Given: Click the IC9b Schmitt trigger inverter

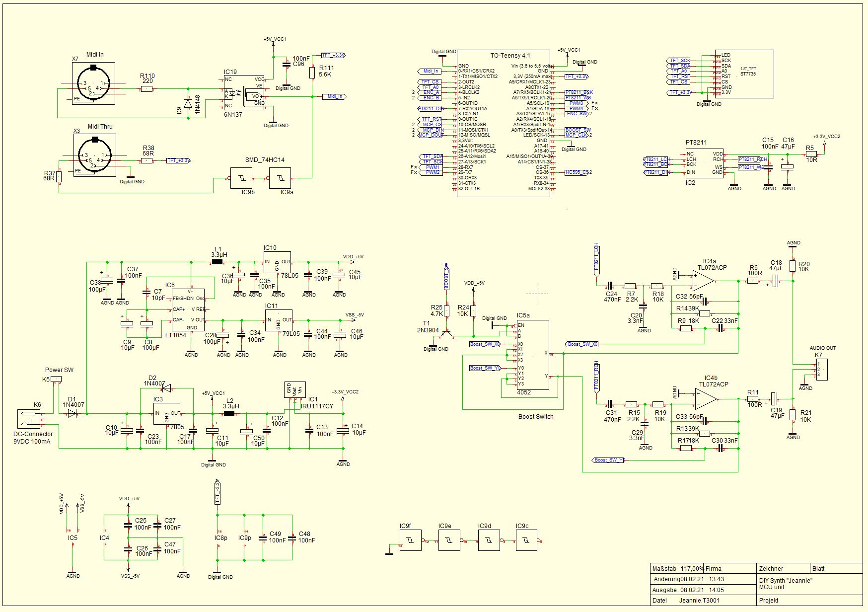Looking at the screenshot, I should click(x=241, y=178).
